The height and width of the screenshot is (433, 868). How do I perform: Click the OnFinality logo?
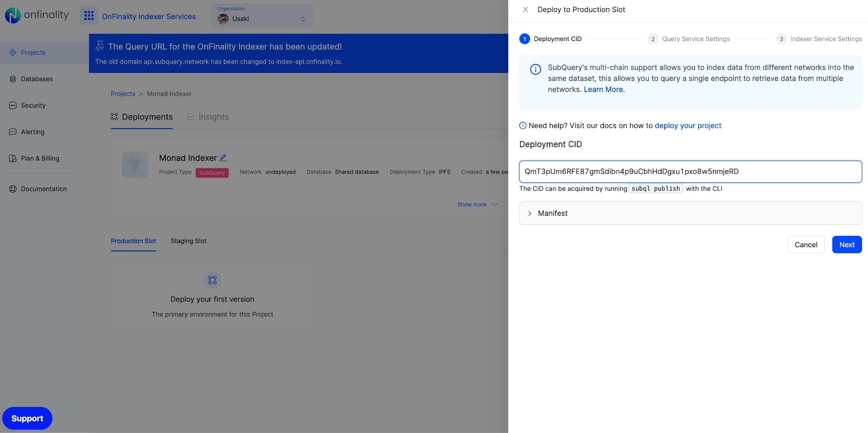point(37,15)
